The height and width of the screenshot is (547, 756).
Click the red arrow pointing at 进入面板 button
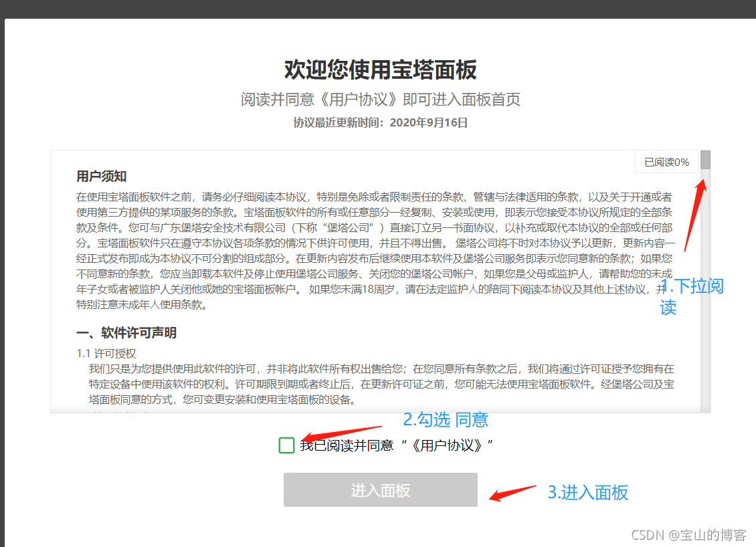512,492
